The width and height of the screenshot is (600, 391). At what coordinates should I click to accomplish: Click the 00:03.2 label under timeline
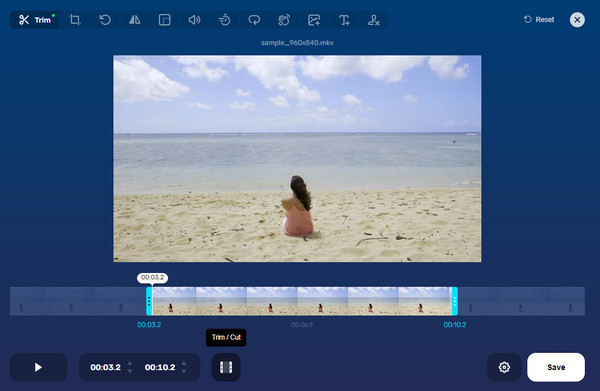click(x=149, y=325)
